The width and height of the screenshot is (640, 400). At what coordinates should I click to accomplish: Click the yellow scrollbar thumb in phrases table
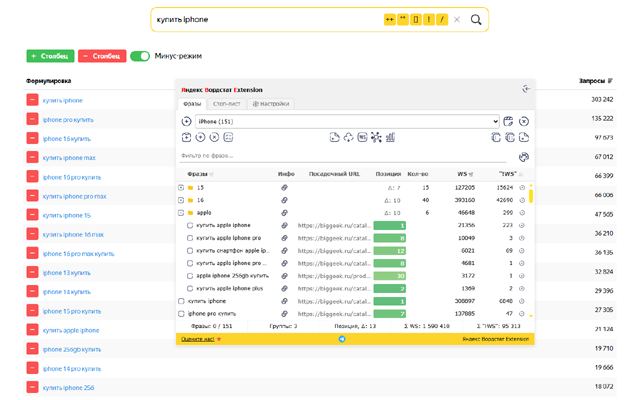click(531, 196)
